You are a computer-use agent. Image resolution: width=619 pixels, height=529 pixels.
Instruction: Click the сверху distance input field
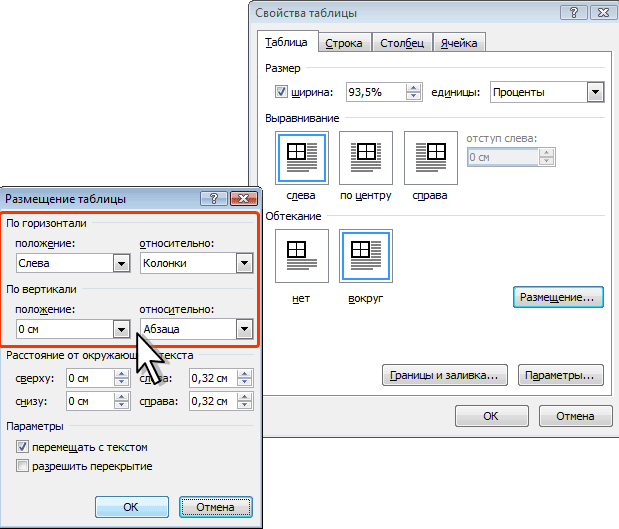(x=90, y=378)
